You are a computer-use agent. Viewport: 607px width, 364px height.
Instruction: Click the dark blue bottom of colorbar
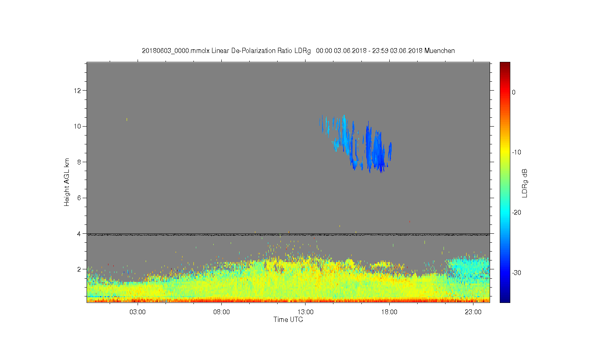point(505,298)
